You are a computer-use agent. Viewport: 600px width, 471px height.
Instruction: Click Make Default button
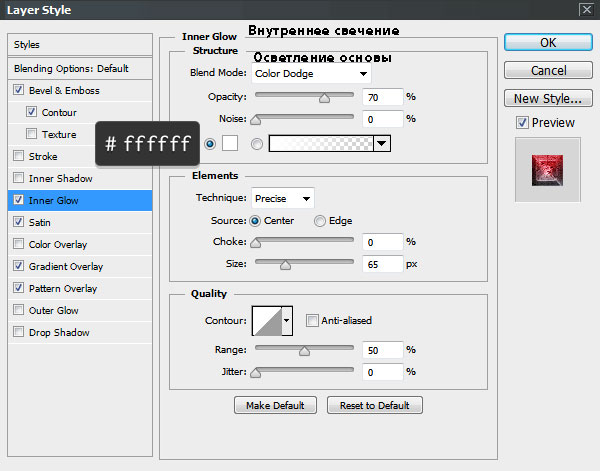click(275, 405)
